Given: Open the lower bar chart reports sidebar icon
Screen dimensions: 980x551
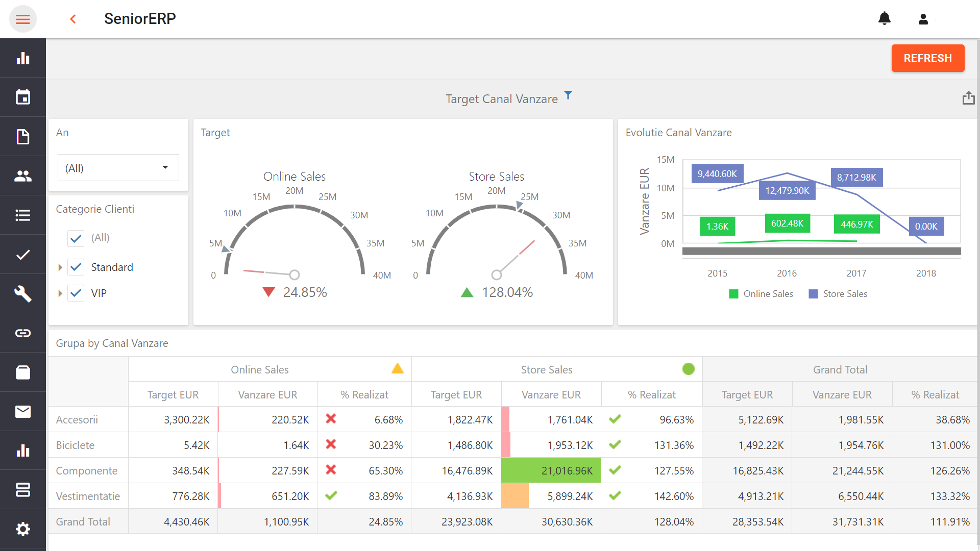Looking at the screenshot, I should tap(23, 450).
